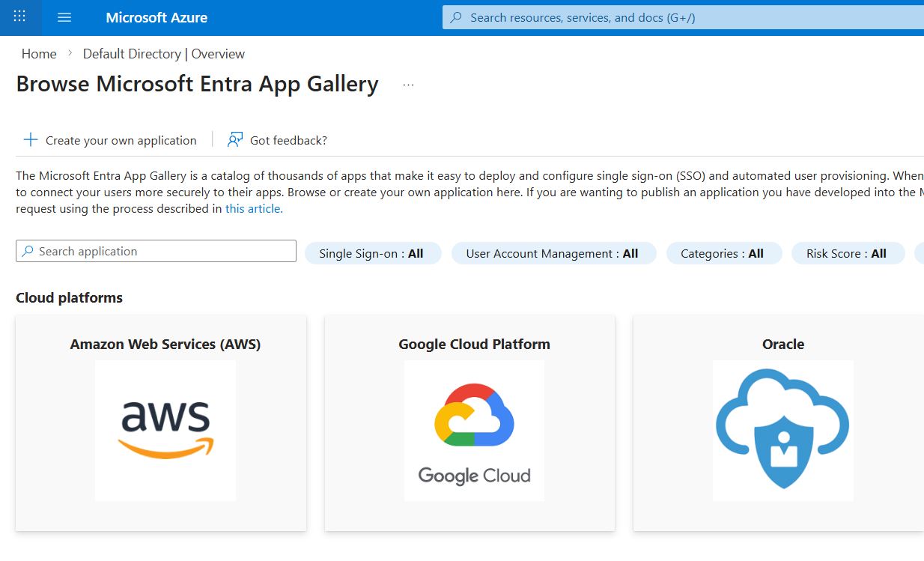The image size is (924, 561).
Task: Select the Google Cloud logo
Action: point(474,431)
